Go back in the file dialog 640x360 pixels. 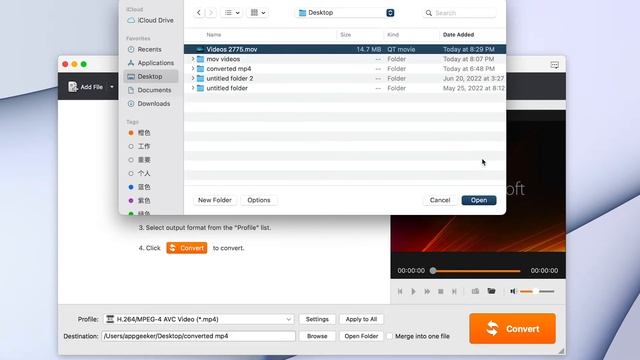pyautogui.click(x=199, y=13)
